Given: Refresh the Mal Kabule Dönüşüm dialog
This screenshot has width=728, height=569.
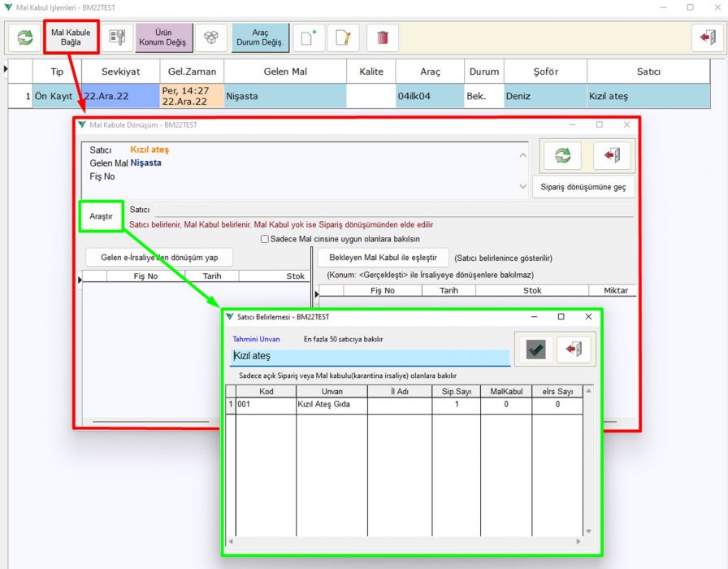Looking at the screenshot, I should click(x=562, y=155).
